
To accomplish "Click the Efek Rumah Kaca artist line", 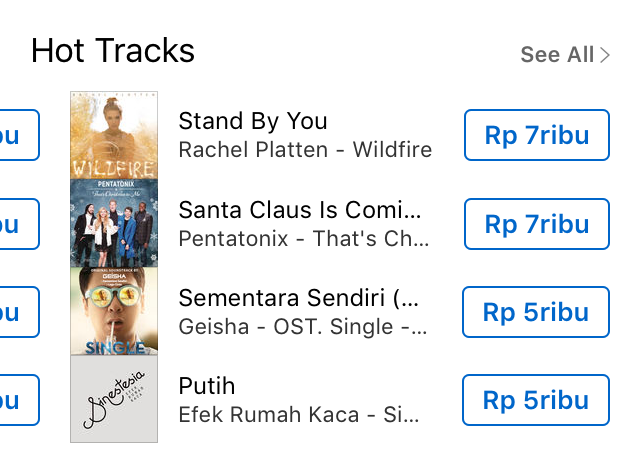I will [x=299, y=415].
